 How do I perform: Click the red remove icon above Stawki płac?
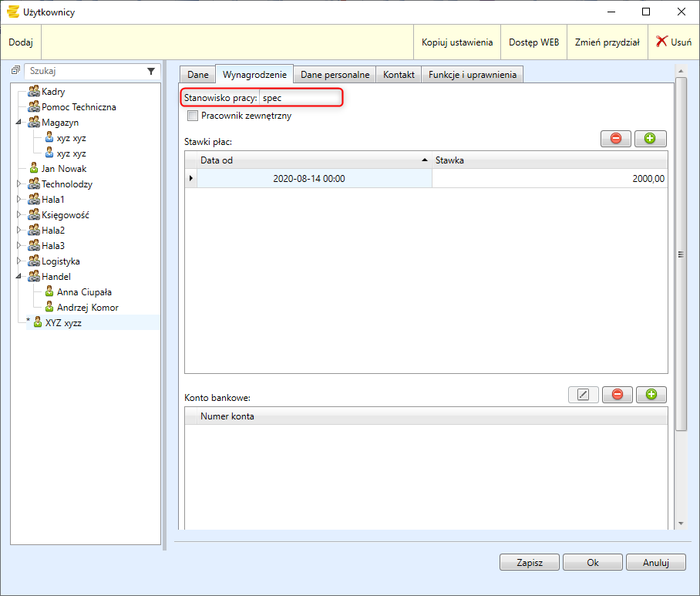[x=615, y=139]
